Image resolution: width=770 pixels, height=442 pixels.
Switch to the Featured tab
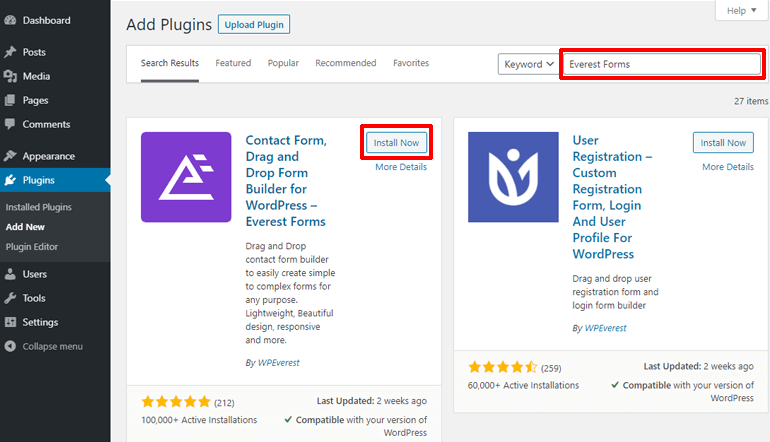pos(233,63)
